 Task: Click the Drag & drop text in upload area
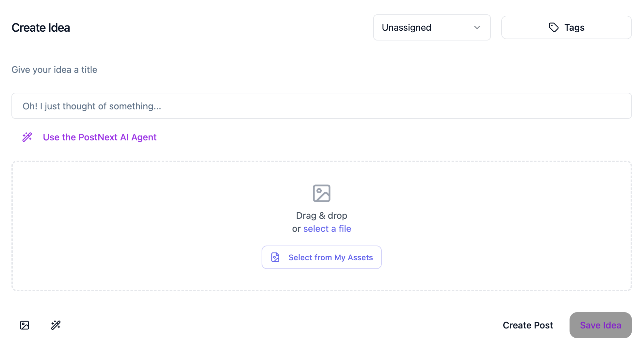321,215
